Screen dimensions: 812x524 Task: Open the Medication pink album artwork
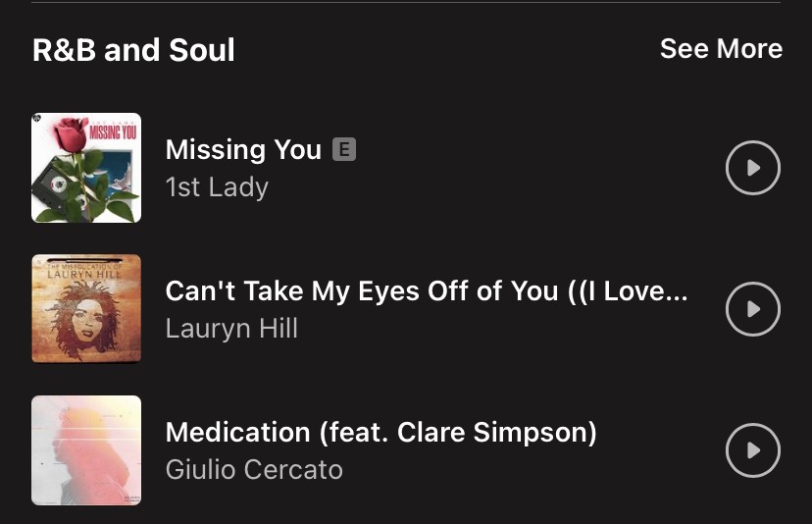click(x=86, y=450)
